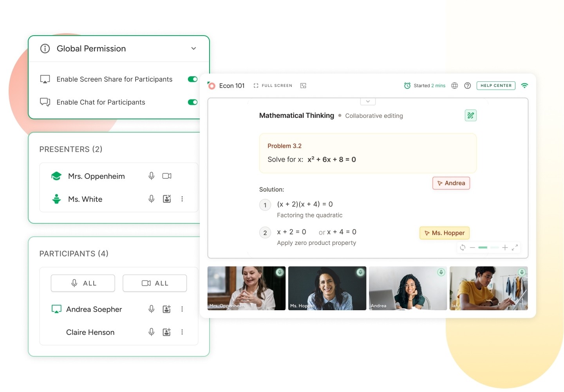This screenshot has width=564, height=392.
Task: Click Andrea Soepher's presenter role icon
Action: coord(167,309)
